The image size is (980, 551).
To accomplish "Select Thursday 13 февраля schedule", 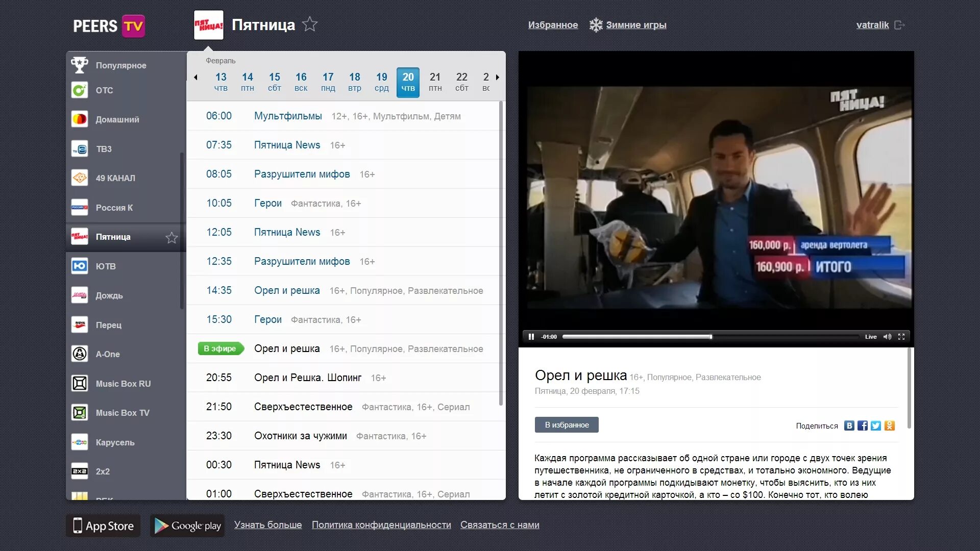I will click(221, 81).
